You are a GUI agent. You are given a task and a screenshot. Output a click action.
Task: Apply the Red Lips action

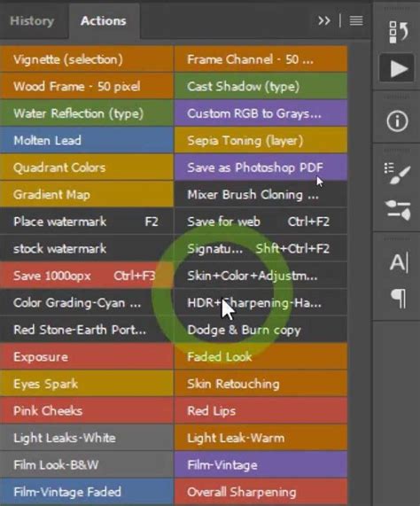click(x=261, y=410)
